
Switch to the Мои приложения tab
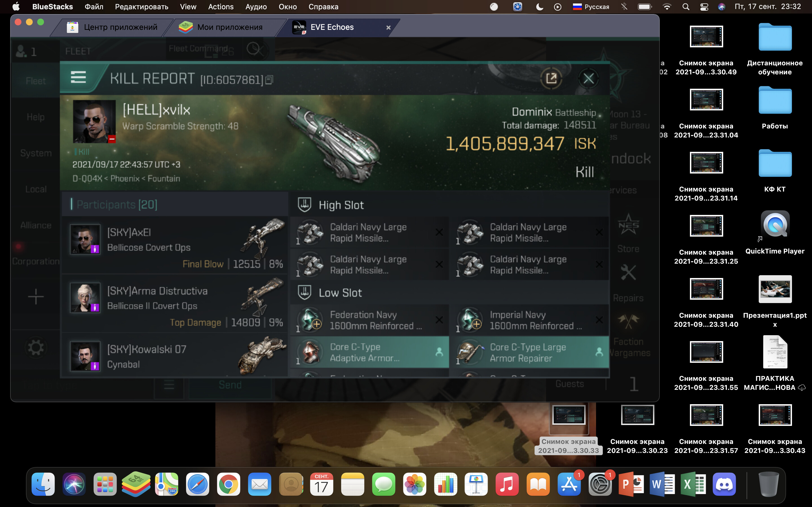[230, 27]
